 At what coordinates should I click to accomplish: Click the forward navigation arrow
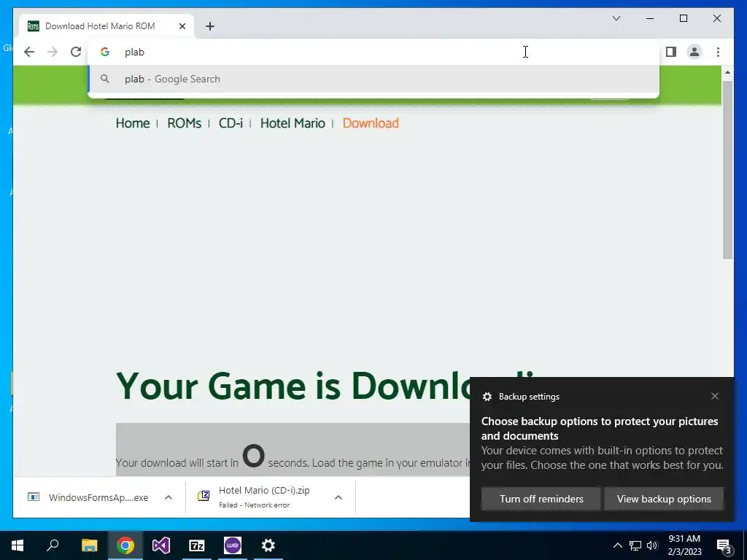pos(53,52)
